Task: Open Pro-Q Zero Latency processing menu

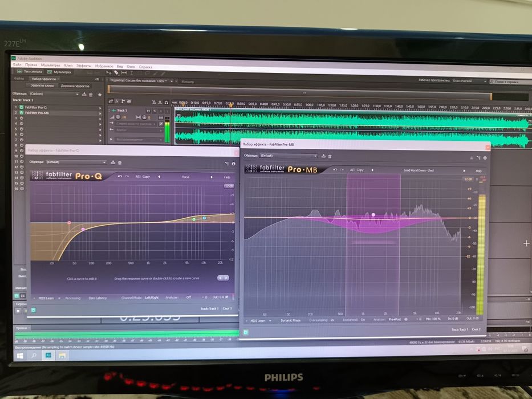Action: (x=98, y=298)
